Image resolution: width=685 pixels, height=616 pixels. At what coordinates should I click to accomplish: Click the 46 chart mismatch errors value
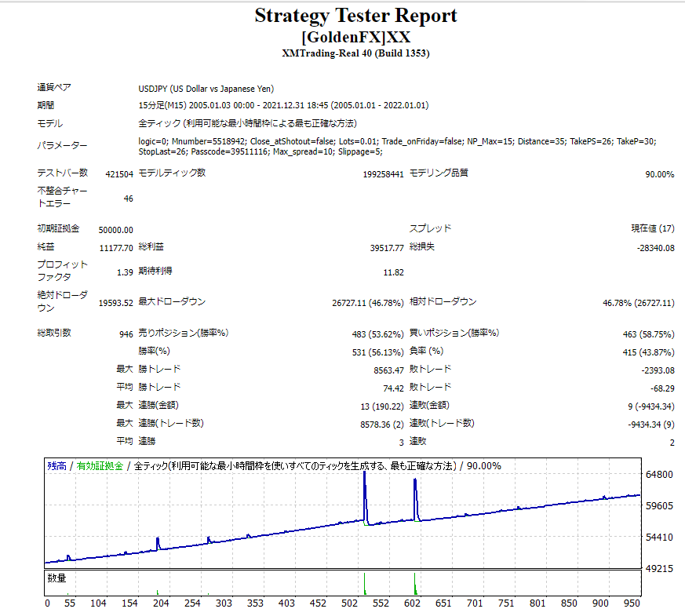click(129, 199)
